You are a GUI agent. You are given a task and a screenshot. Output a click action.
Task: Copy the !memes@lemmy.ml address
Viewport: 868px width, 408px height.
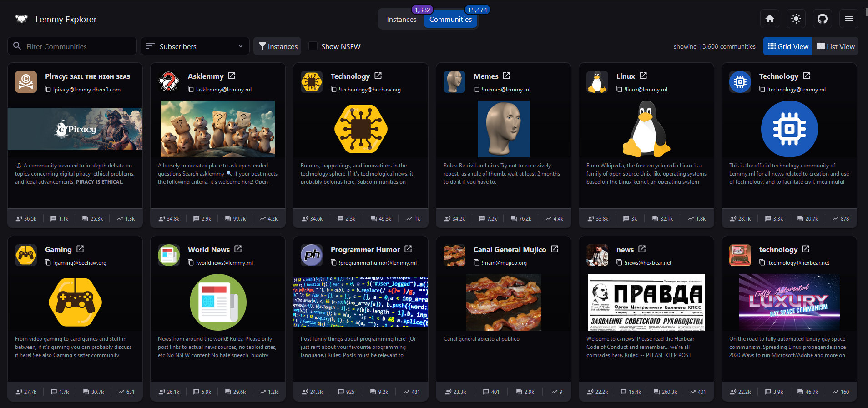tap(476, 89)
